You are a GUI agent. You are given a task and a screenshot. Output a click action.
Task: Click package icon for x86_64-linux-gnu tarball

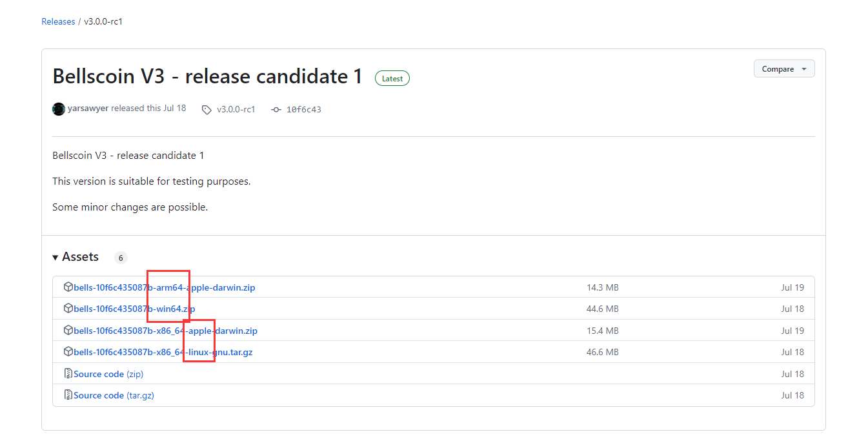68,352
